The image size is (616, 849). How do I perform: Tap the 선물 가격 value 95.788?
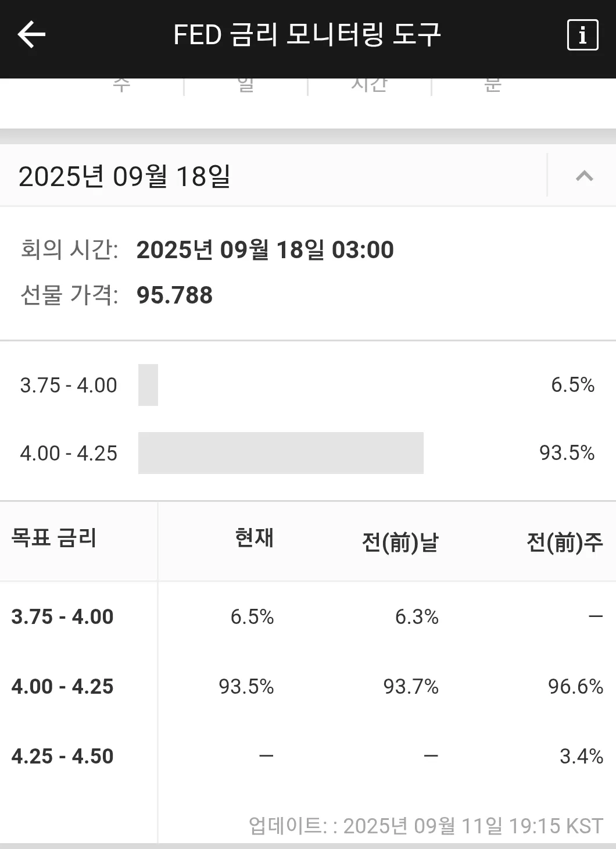[x=174, y=295]
